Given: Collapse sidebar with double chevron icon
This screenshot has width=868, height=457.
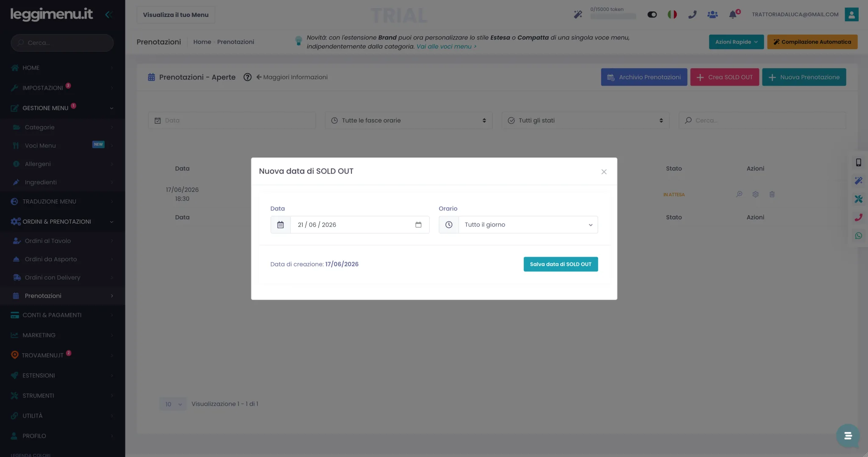Looking at the screenshot, I should point(108,14).
